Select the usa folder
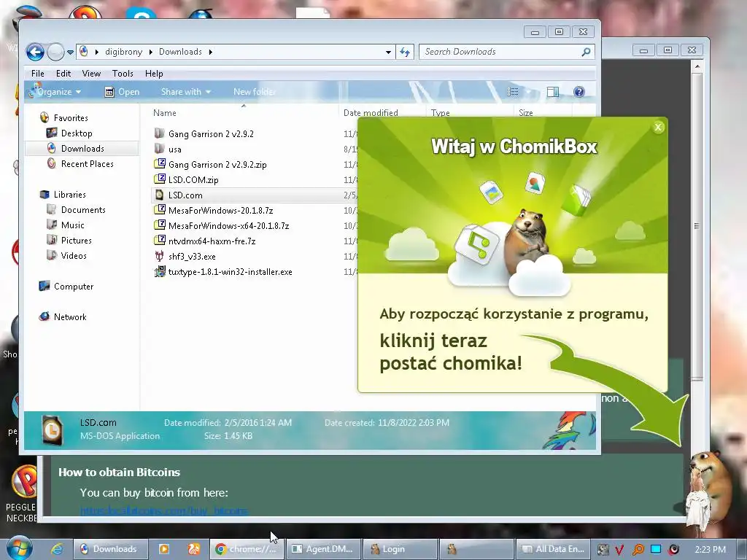Image resolution: width=747 pixels, height=560 pixels. [x=174, y=149]
